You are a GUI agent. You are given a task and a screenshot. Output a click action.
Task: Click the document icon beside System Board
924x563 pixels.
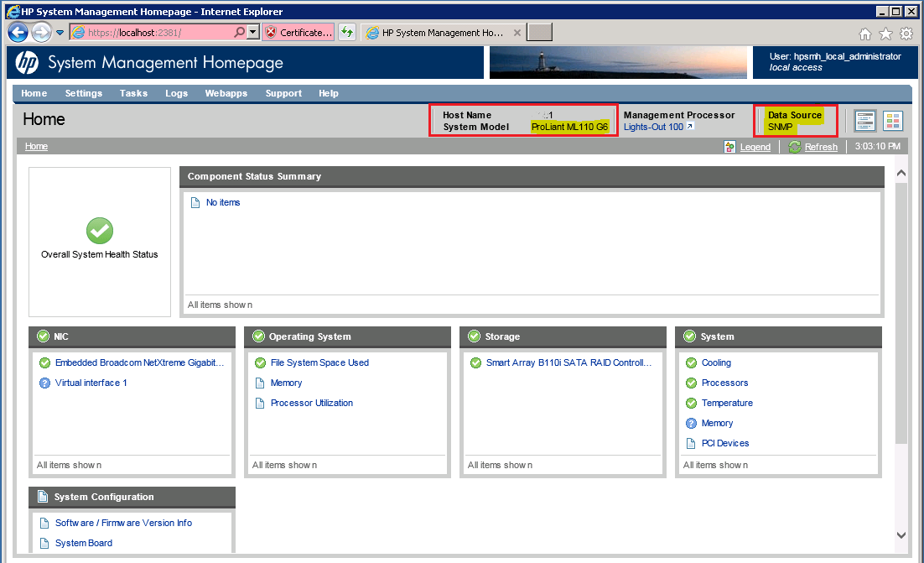pos(44,544)
